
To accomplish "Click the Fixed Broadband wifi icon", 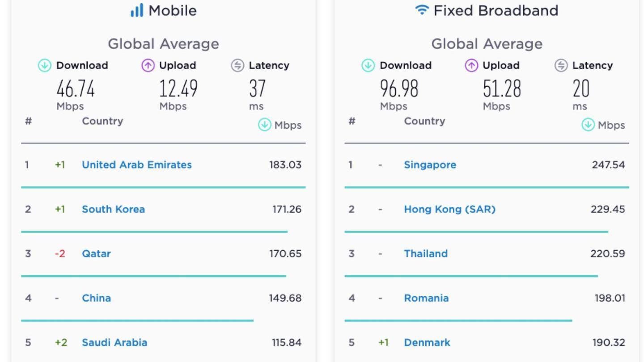I will point(422,10).
